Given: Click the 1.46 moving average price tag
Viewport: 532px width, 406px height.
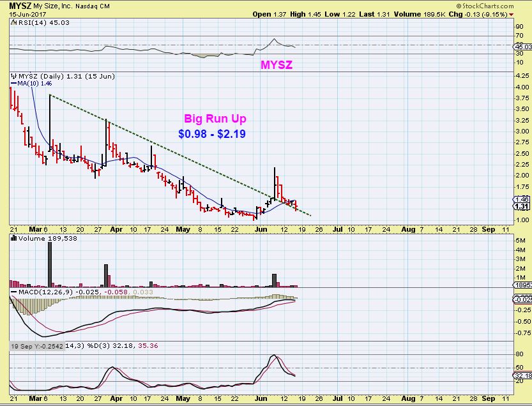Looking at the screenshot, I should pyautogui.click(x=522, y=199).
